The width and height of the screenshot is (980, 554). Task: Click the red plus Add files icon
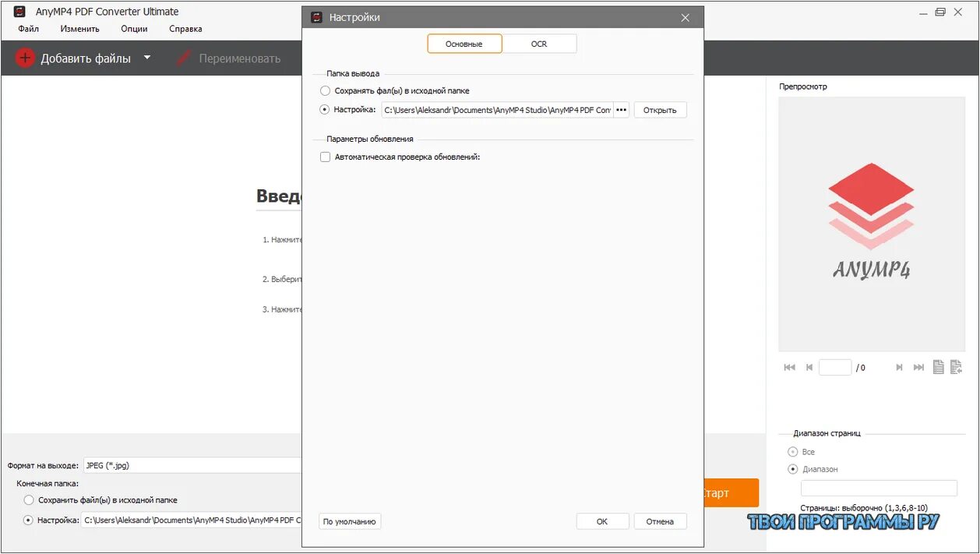(x=26, y=58)
